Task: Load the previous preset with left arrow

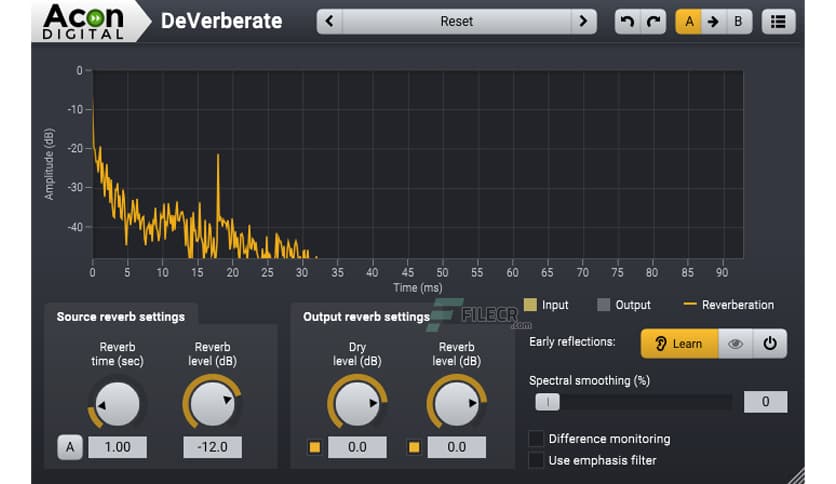Action: 329,21
